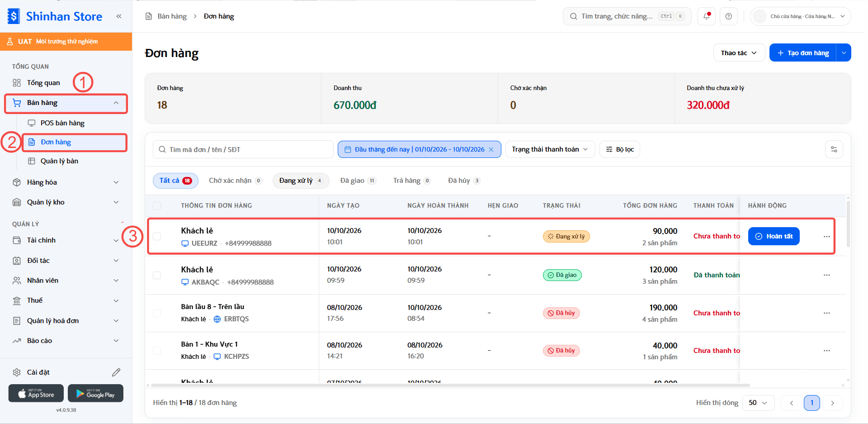Open Tạo đơn hàng split-button arrow
The height and width of the screenshot is (424, 868).
[x=844, y=53]
